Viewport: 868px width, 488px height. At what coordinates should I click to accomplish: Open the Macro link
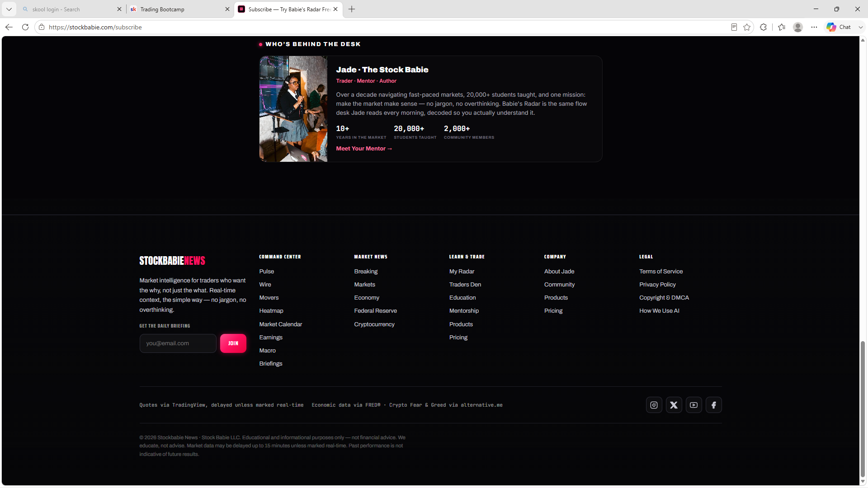[x=267, y=351]
